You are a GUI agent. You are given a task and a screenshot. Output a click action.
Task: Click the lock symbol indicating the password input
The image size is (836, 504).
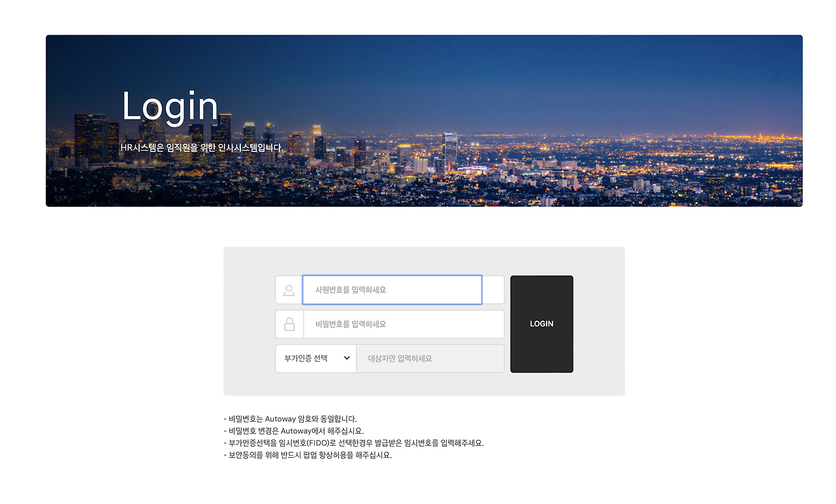(x=289, y=324)
